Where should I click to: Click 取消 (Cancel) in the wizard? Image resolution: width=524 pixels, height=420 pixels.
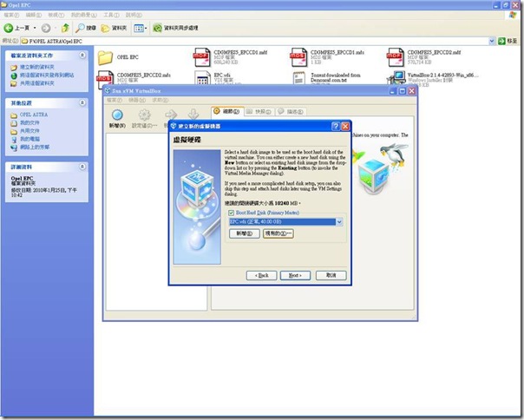tap(331, 275)
